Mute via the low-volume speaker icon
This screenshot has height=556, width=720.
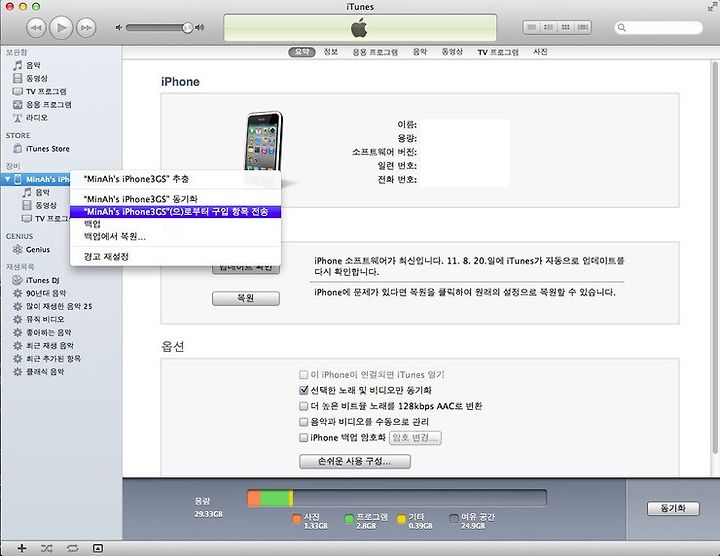[x=118, y=28]
